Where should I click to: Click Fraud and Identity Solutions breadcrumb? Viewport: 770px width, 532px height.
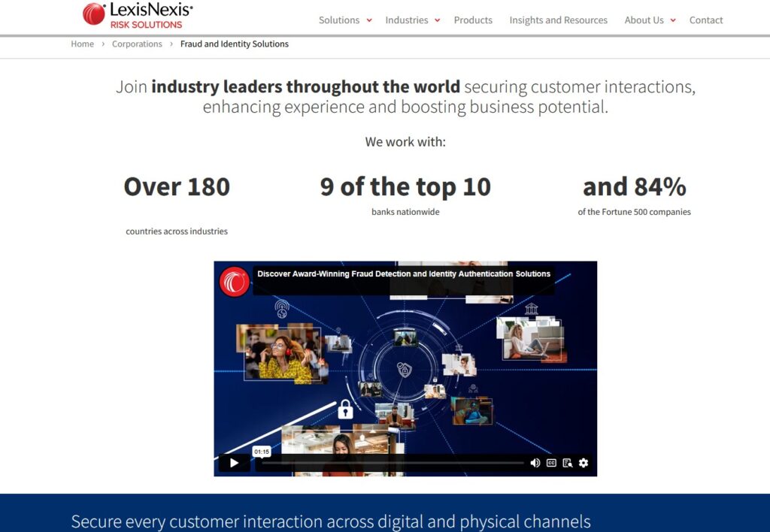coord(235,44)
